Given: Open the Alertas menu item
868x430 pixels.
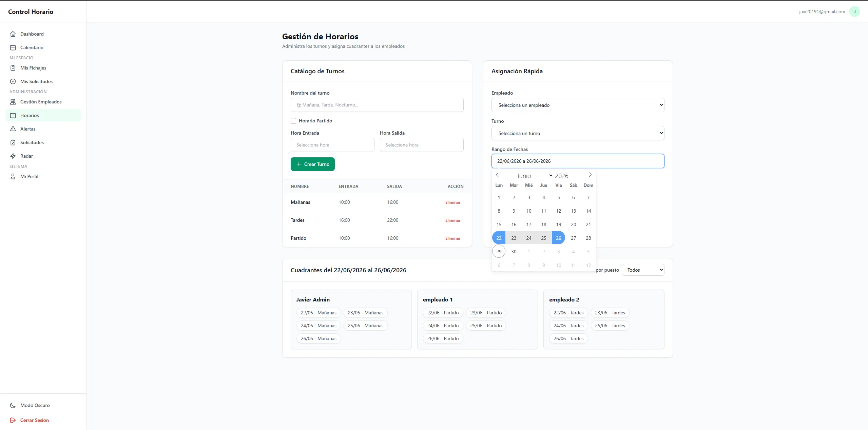Looking at the screenshot, I should [43, 129].
